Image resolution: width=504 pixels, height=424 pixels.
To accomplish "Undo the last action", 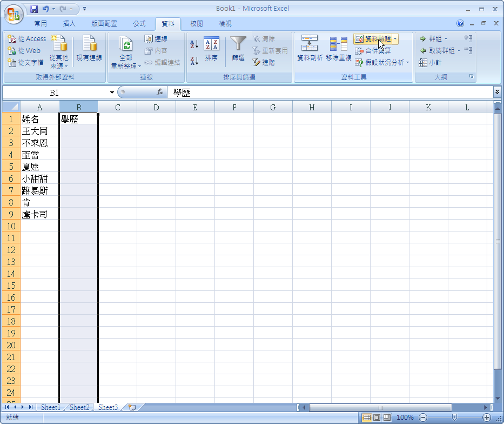I will coord(45,9).
